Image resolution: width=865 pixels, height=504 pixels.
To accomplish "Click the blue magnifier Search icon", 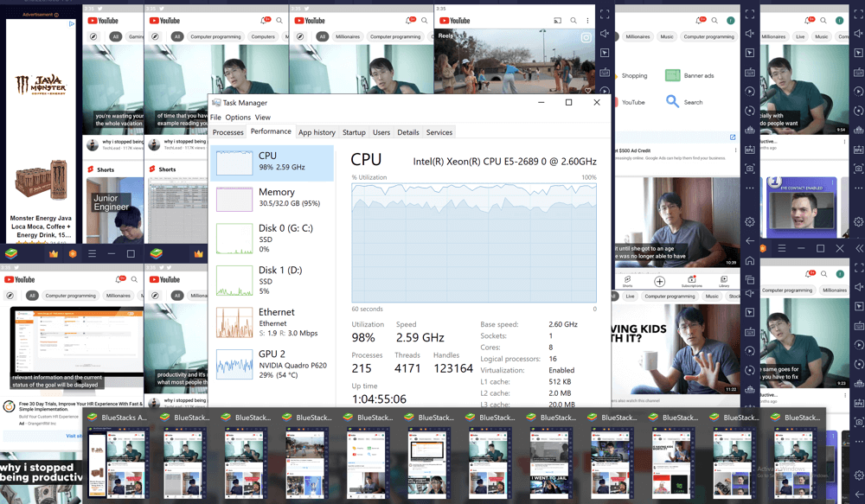I will click(672, 101).
